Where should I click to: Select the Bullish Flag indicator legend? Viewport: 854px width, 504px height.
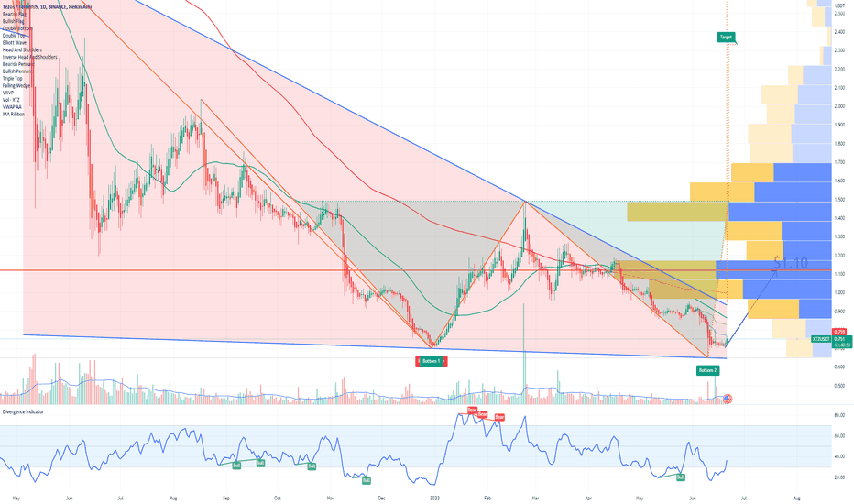click(x=14, y=21)
